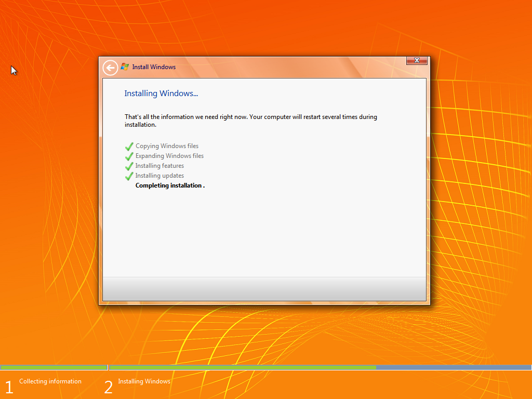Click the bold 'Completing installation' step

(x=170, y=185)
